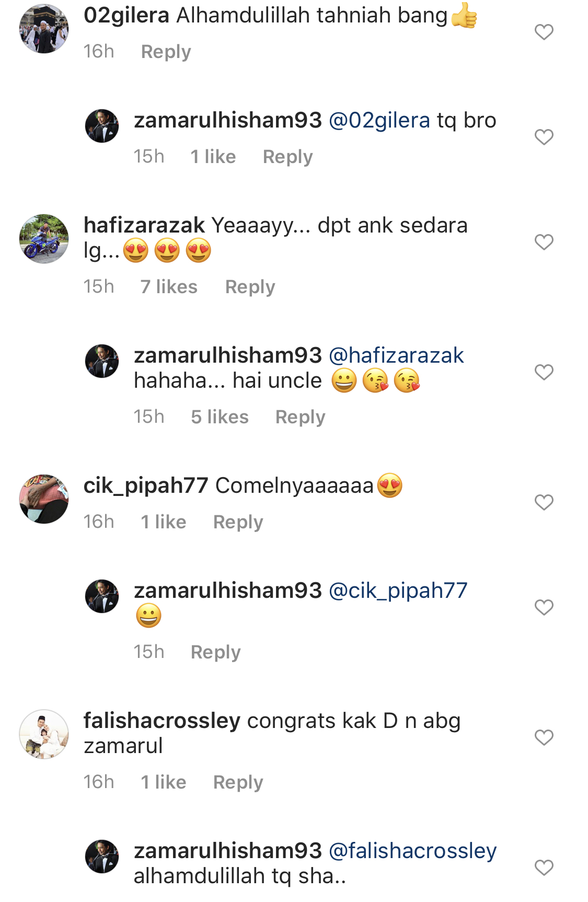
Task: Open cik_pipah77's profile picture
Action: tap(44, 499)
